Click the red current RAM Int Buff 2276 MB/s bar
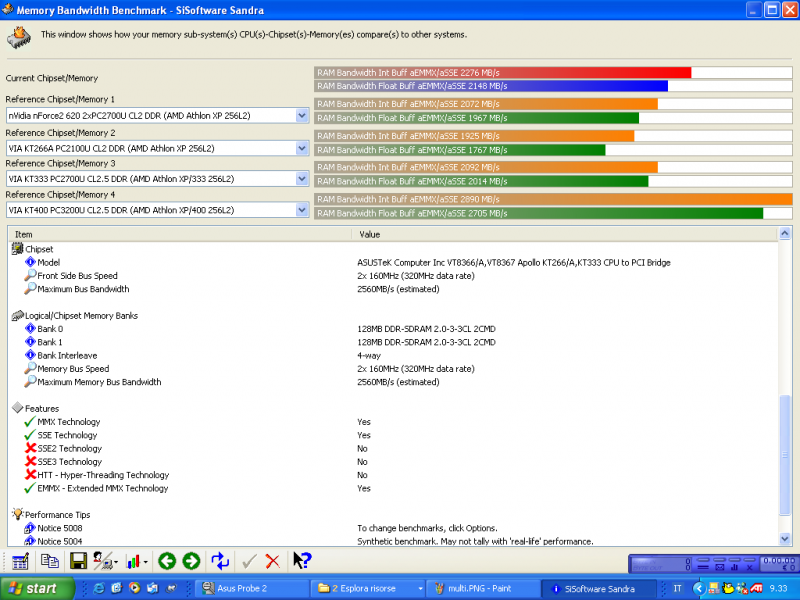 point(503,73)
